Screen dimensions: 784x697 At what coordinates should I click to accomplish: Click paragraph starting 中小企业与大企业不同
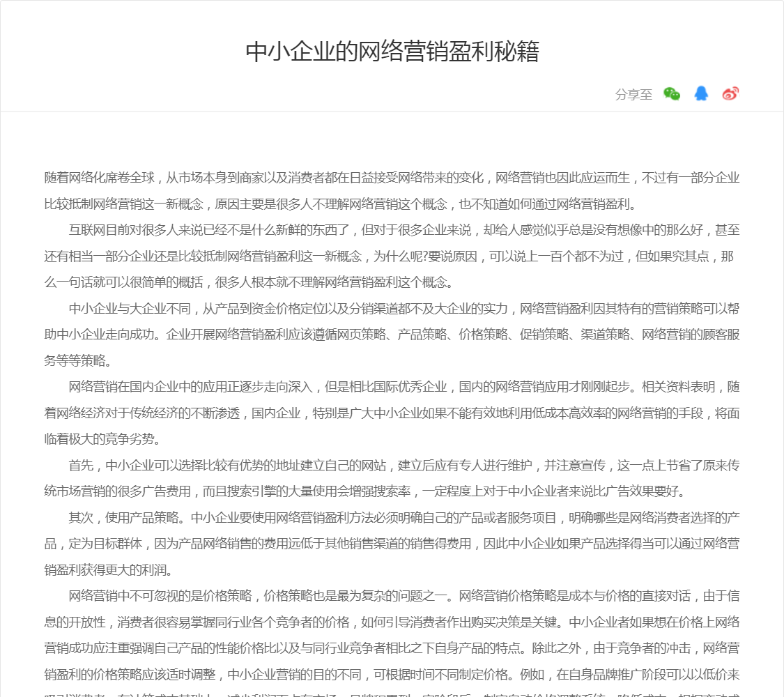point(392,334)
